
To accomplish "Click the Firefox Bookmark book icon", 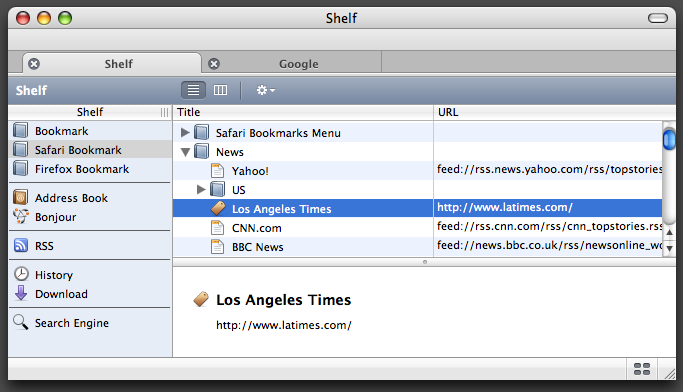I will tap(20, 168).
